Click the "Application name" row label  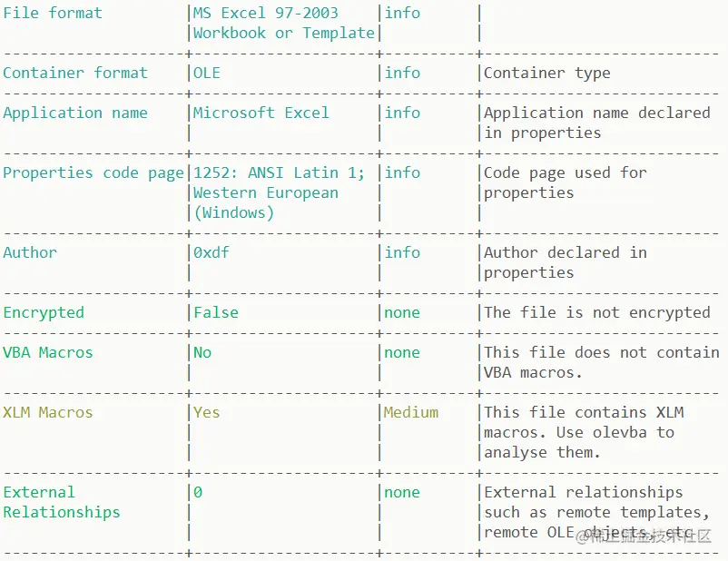75,113
